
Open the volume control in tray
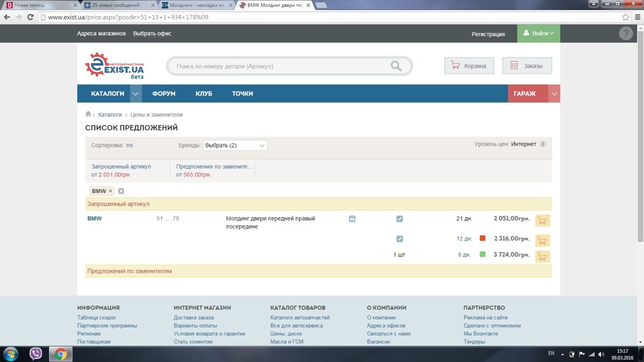(601, 354)
